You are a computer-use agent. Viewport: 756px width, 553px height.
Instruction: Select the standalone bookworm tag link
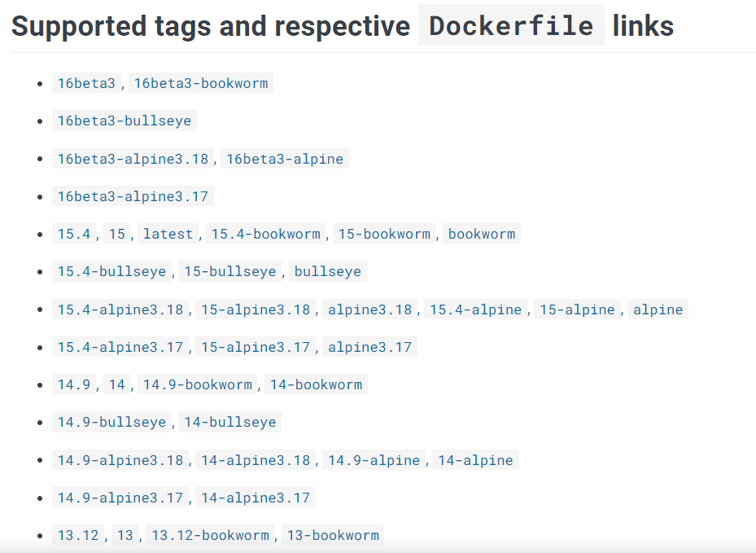coord(482,235)
